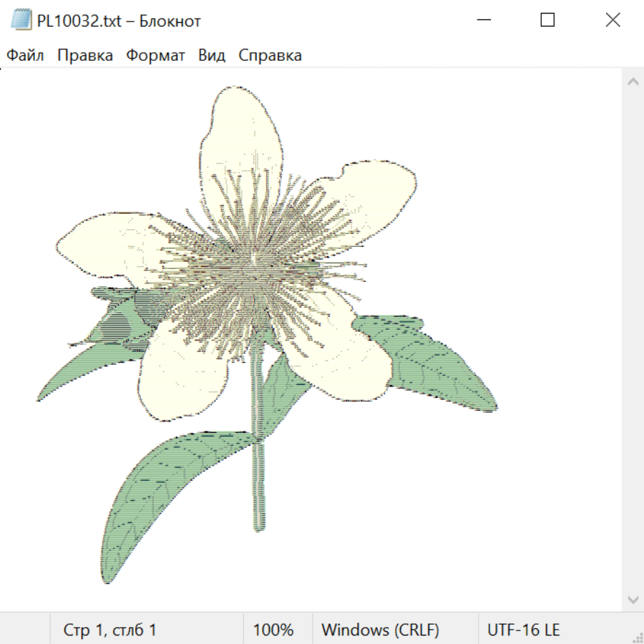Viewport: 644px width, 644px height.
Task: Open the Справка menu
Action: pos(270,56)
